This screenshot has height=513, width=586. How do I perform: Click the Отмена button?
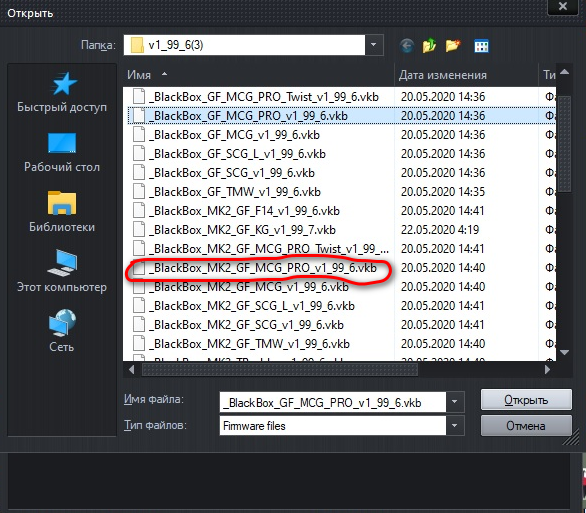pos(526,426)
